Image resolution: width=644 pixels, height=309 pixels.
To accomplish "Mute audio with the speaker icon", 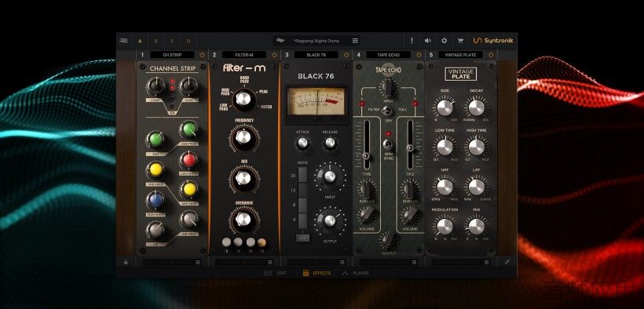I will point(427,41).
